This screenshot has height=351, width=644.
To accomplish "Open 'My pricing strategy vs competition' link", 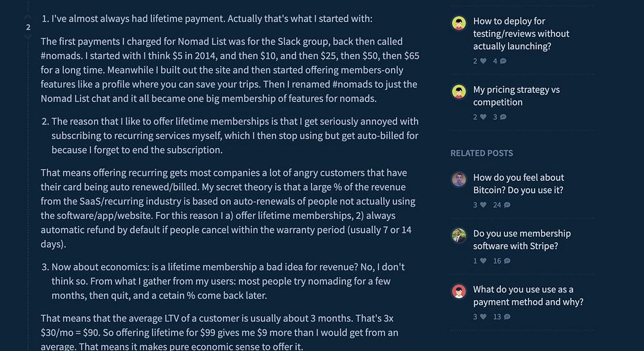I will pos(516,96).
